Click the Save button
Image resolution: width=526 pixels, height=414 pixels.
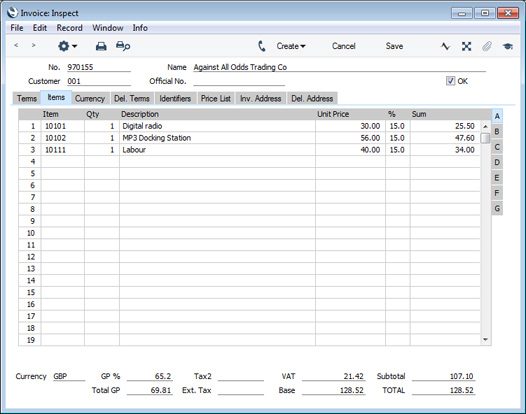[x=394, y=46]
